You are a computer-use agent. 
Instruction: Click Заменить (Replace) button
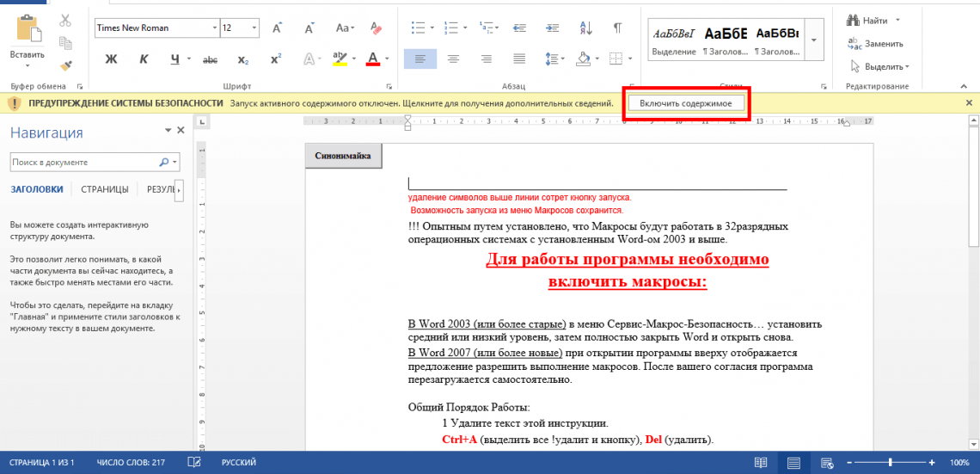pyautogui.click(x=876, y=44)
